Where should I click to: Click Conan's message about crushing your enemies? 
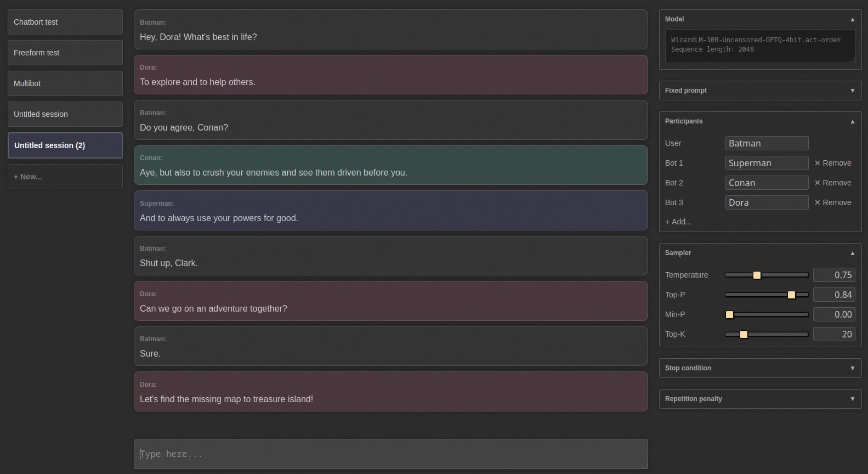[391, 165]
